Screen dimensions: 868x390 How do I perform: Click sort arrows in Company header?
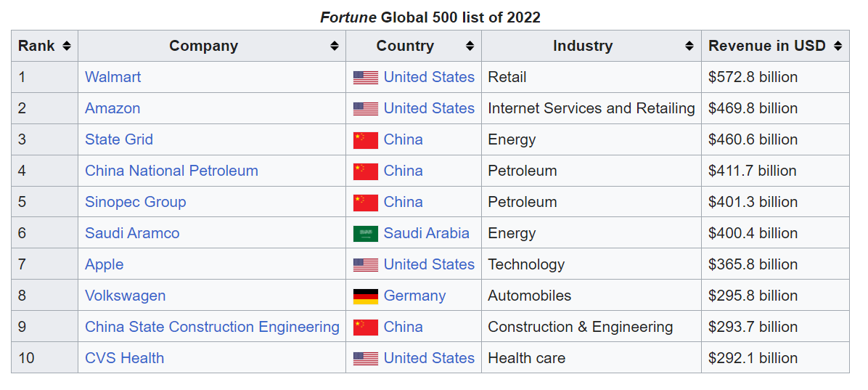tap(335, 46)
